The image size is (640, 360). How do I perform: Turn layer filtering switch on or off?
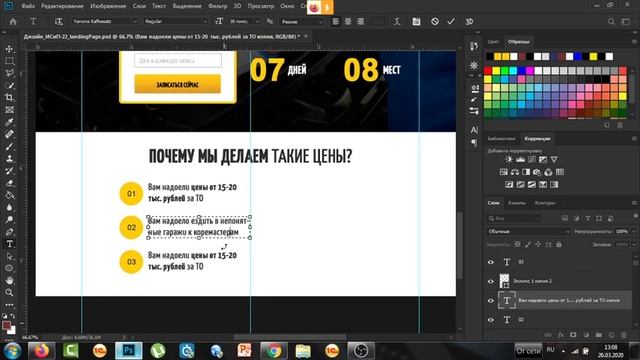tap(635, 216)
